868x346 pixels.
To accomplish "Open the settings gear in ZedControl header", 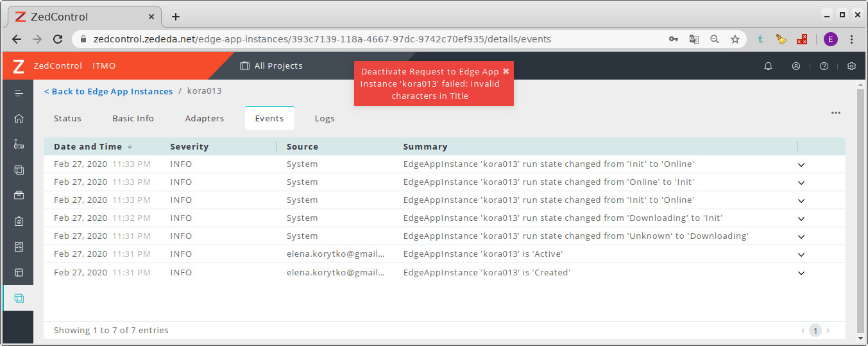I will pyautogui.click(x=851, y=66).
